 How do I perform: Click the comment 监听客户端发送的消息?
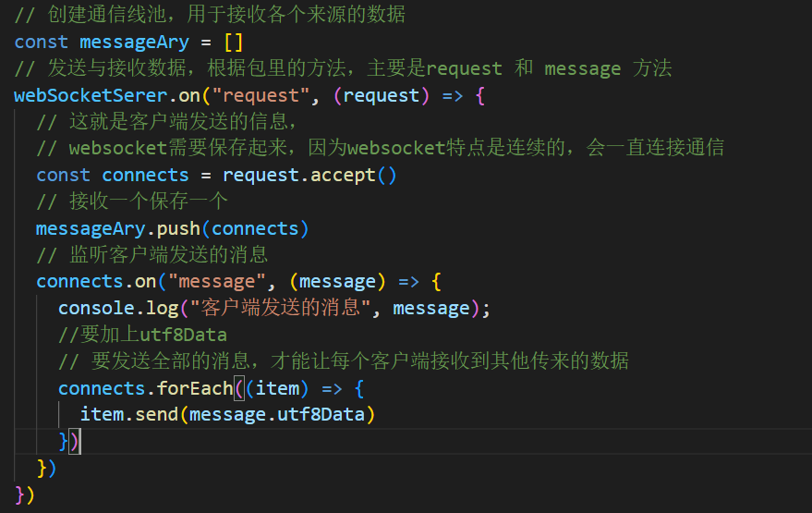151,255
